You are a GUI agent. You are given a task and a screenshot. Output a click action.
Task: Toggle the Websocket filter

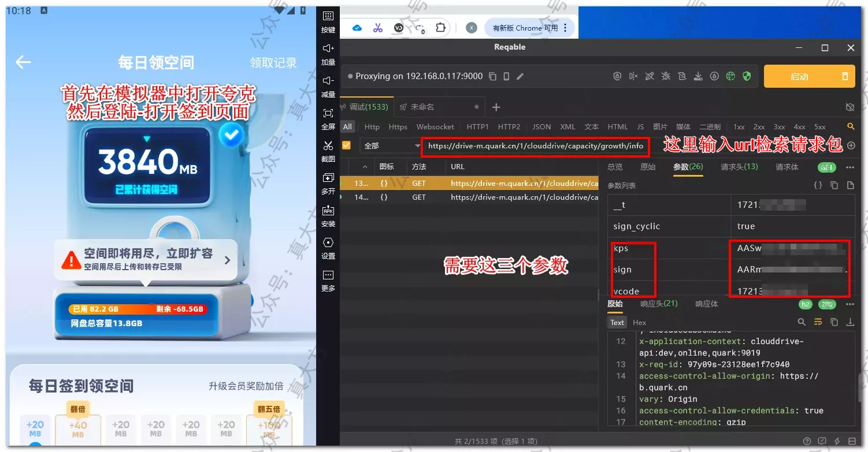pyautogui.click(x=435, y=127)
